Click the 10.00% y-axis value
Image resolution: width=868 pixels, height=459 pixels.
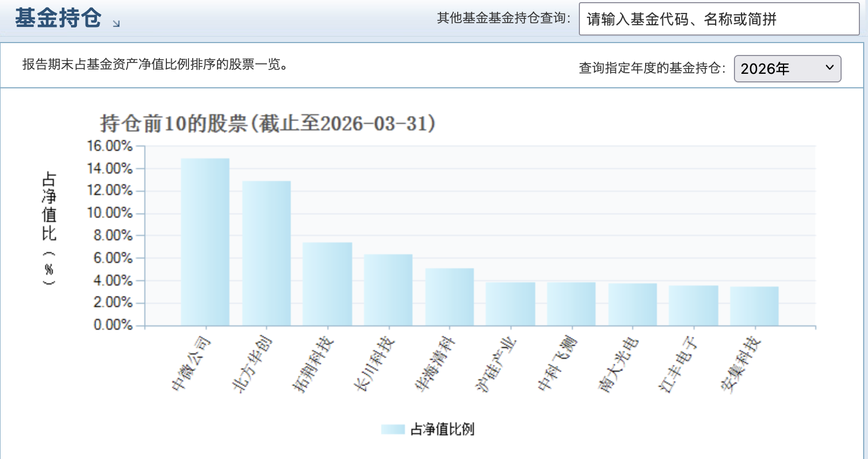110,213
